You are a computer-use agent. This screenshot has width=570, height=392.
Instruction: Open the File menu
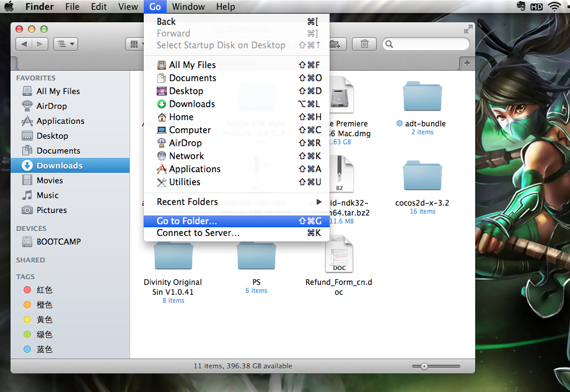click(72, 7)
